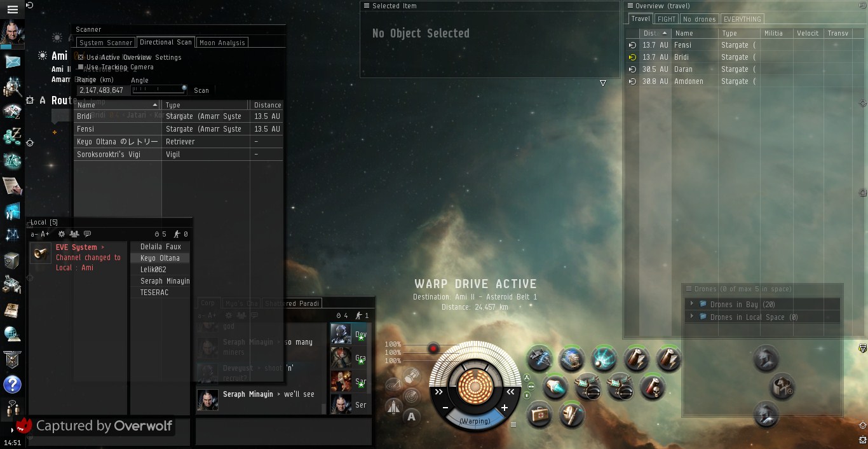Sort scan results by Name column
This screenshot has width=868, height=449.
point(118,105)
